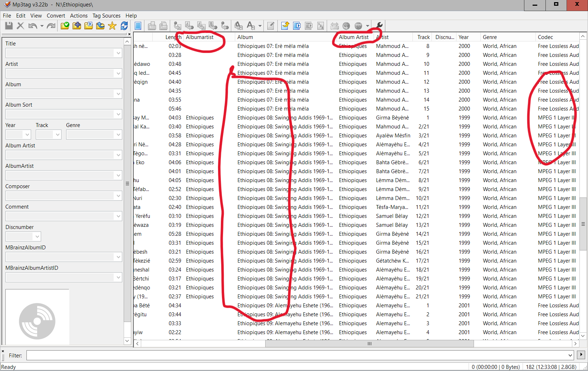
Task: Open the View menu
Action: pyautogui.click(x=36, y=16)
